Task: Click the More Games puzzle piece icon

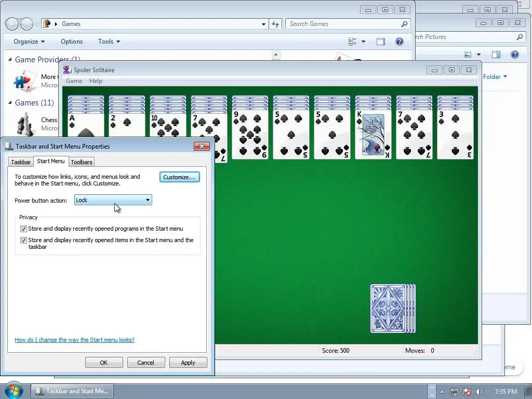Action: (x=25, y=81)
